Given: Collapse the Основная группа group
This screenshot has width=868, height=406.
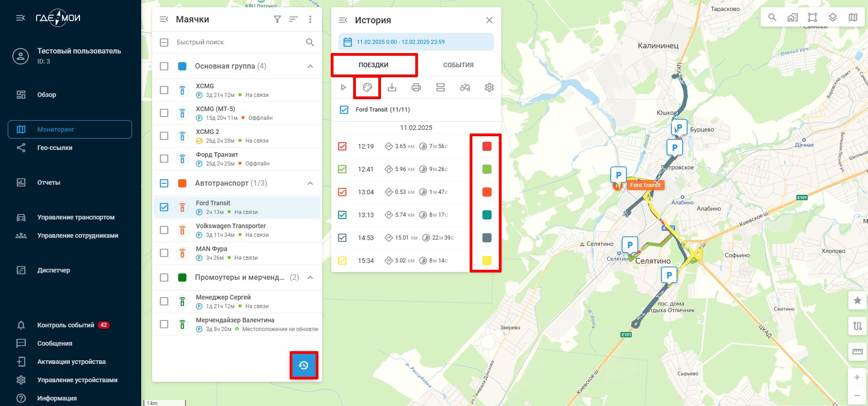Looking at the screenshot, I should [310, 66].
